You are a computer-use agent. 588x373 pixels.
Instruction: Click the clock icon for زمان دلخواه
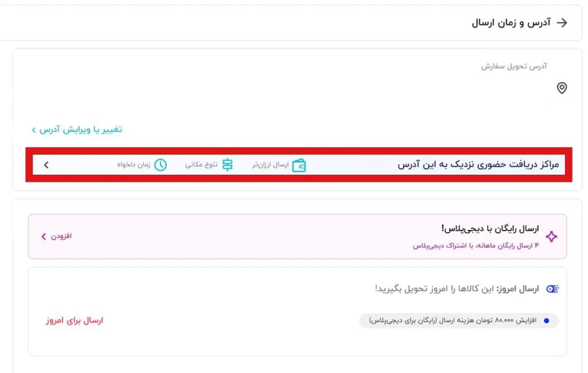pyautogui.click(x=160, y=165)
